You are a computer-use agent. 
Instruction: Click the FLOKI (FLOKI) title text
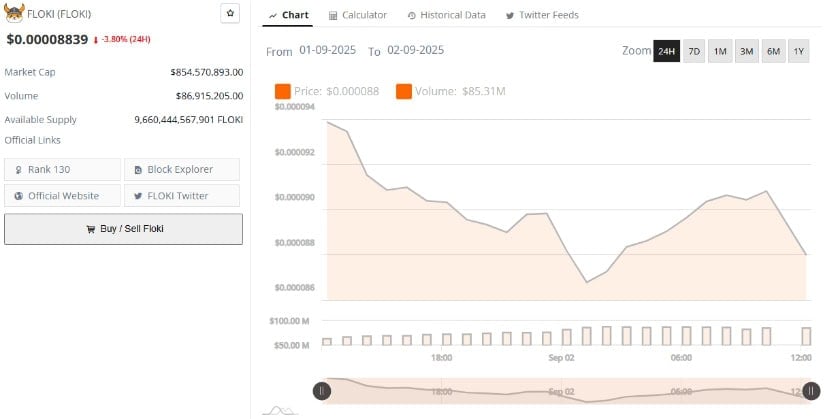coord(59,14)
